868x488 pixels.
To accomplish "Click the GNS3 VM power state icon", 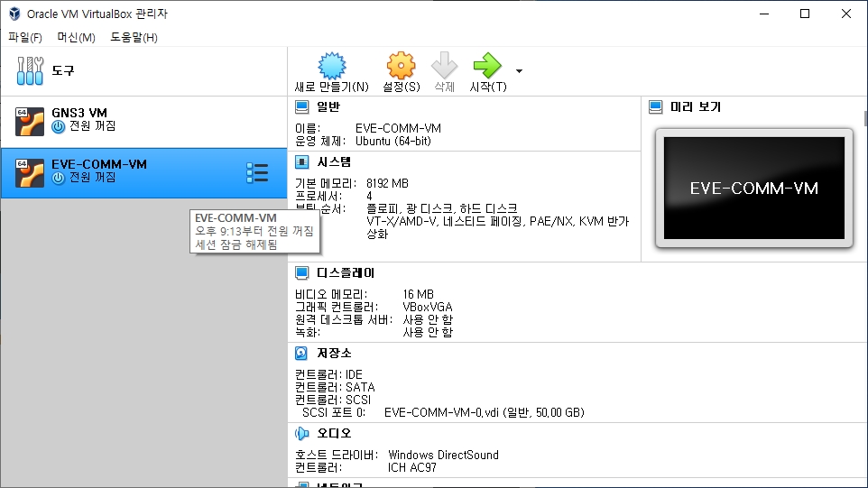I will pyautogui.click(x=58, y=126).
